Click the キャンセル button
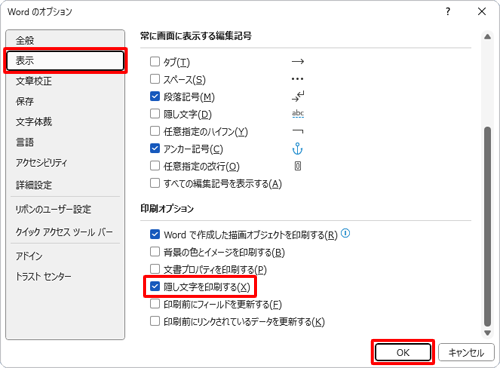The image size is (500, 368). pyautogui.click(x=466, y=352)
